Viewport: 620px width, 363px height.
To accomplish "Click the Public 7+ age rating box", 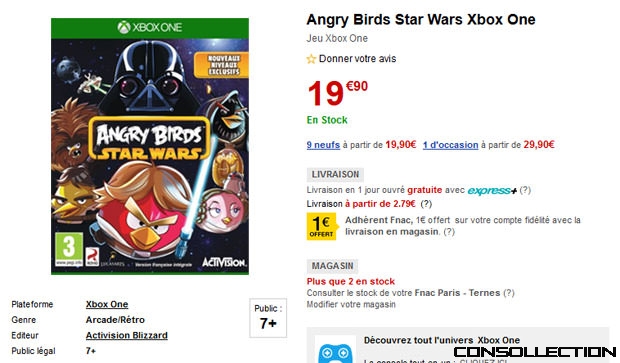I will 268,318.
